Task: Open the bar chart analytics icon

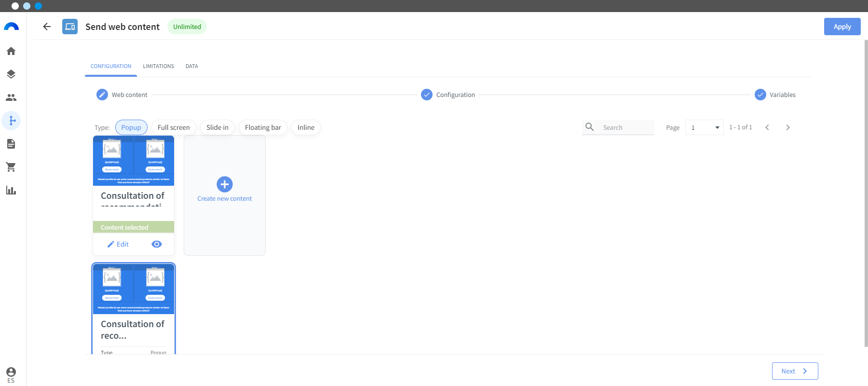Action: tap(11, 190)
